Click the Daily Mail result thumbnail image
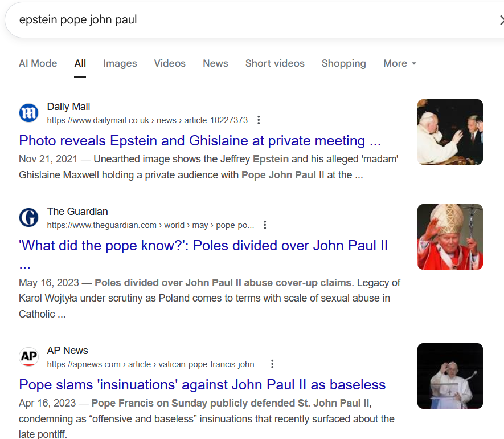The width and height of the screenshot is (504, 439). (450, 132)
